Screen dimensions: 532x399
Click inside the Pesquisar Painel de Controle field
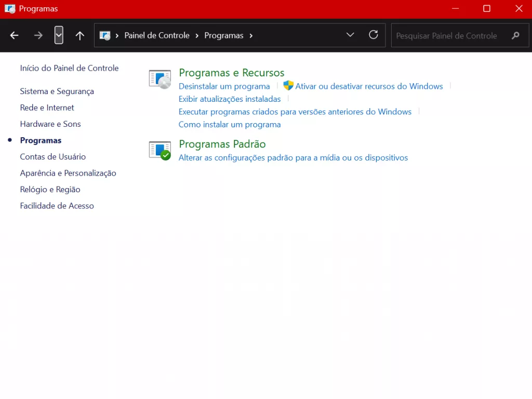click(447, 35)
